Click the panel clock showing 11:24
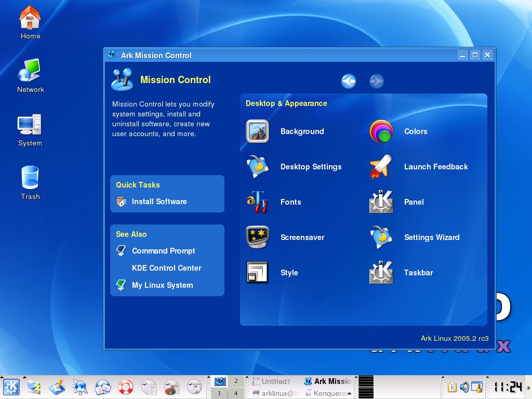 (508, 387)
